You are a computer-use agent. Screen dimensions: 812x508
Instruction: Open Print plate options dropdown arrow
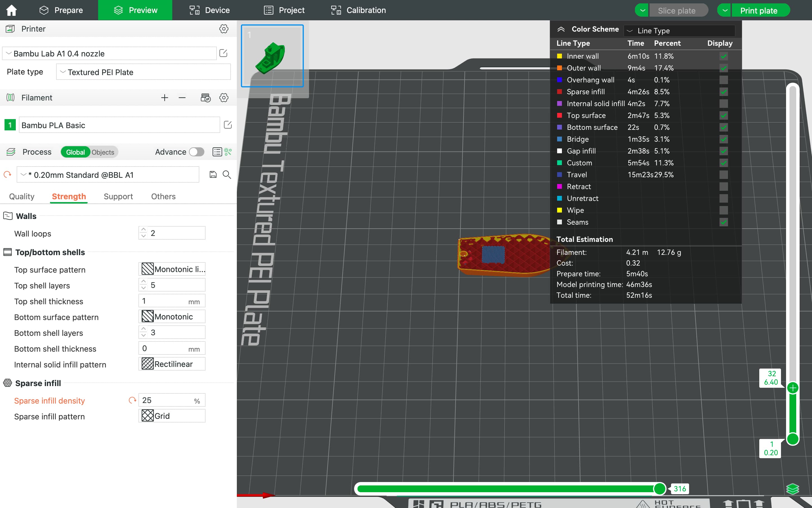click(724, 10)
